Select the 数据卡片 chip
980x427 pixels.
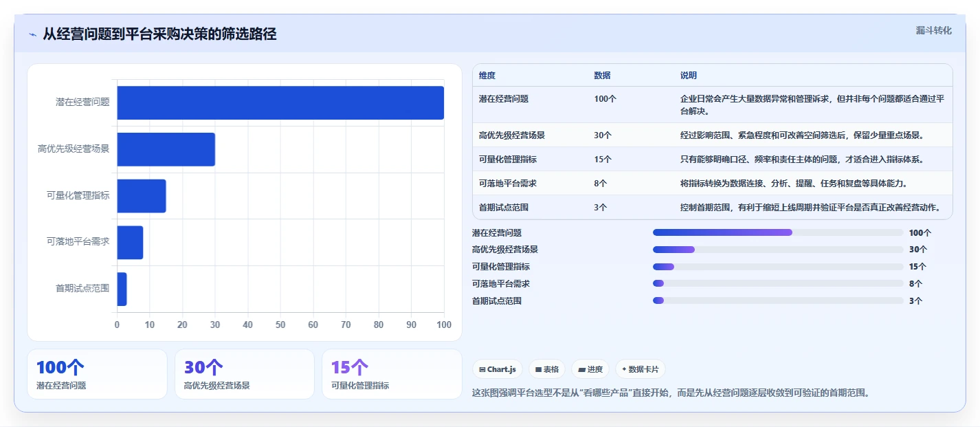click(x=640, y=369)
